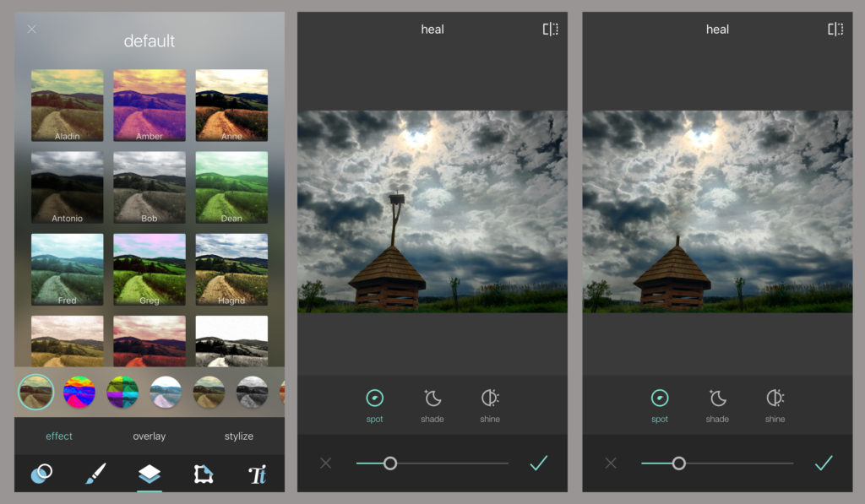865x504 pixels.
Task: Select the shade heal mode in middle panel
Action: click(432, 404)
